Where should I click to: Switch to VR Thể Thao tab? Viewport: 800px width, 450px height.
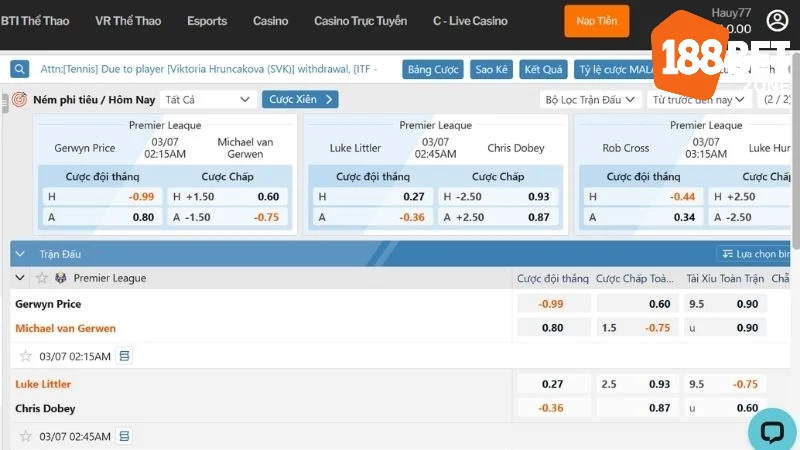128,21
